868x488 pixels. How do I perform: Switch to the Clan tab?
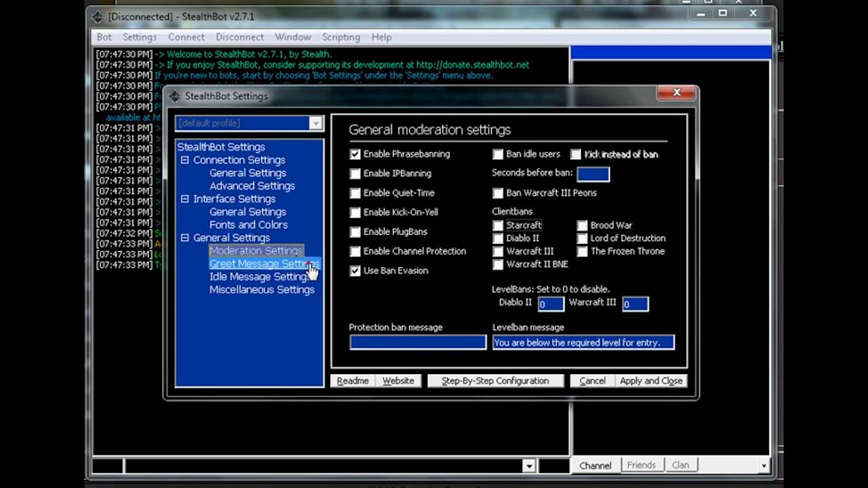pyautogui.click(x=680, y=465)
